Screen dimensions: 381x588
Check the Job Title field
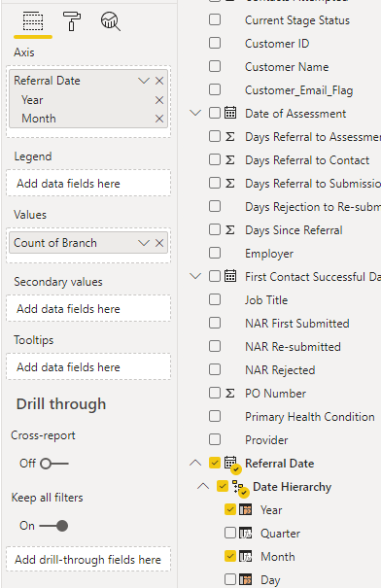(x=215, y=299)
